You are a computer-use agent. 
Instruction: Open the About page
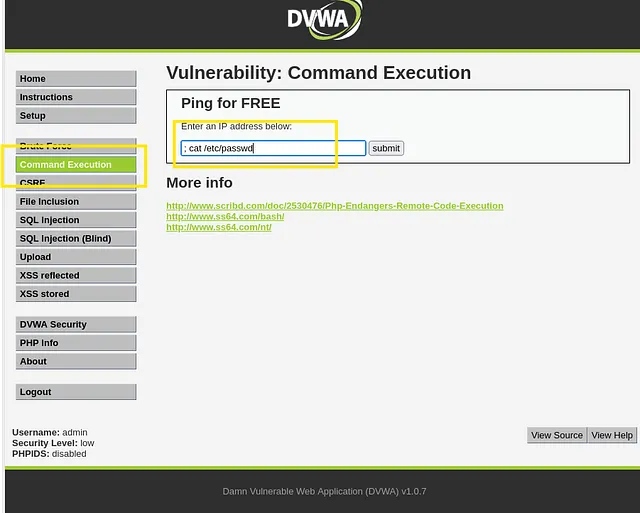coord(76,361)
